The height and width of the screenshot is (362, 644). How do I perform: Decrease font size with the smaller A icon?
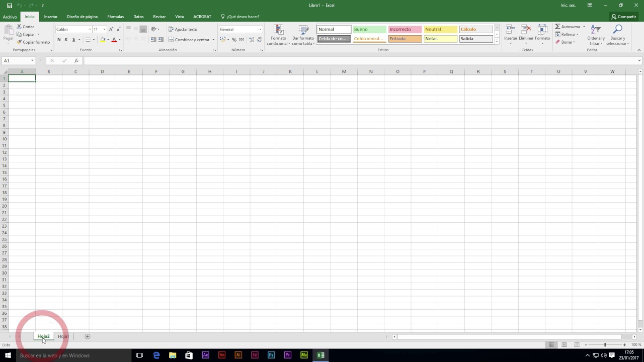coord(118,29)
